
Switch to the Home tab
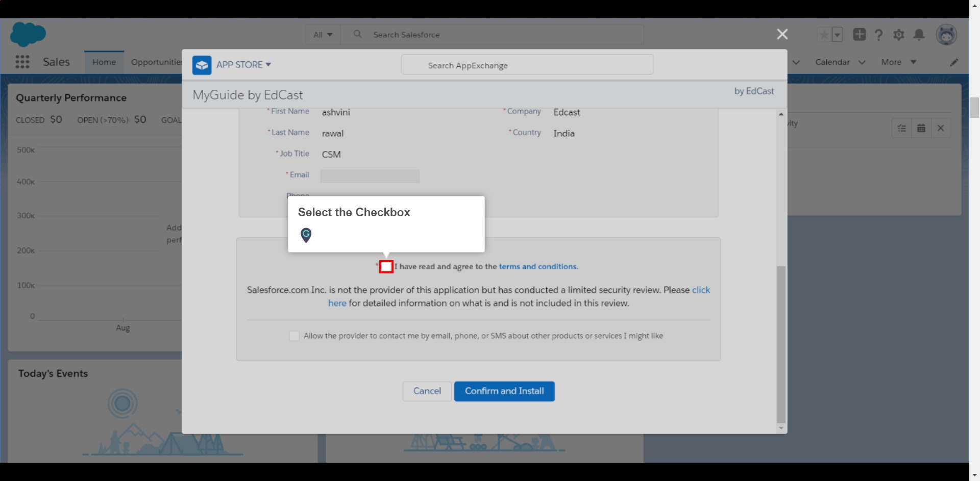104,62
